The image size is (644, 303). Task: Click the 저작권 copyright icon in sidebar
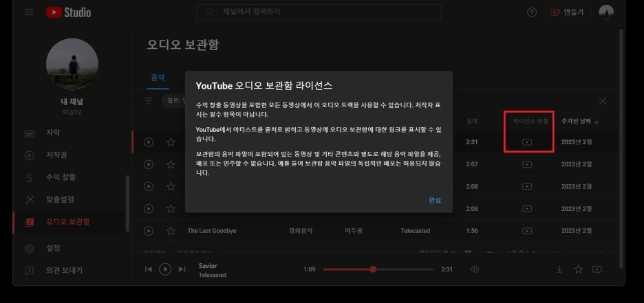coord(30,155)
